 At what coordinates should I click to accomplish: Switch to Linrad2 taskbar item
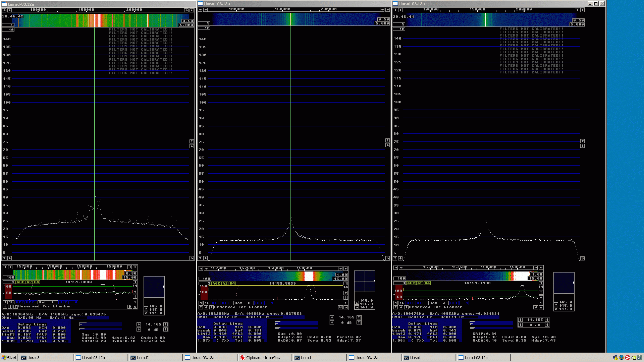156,358
